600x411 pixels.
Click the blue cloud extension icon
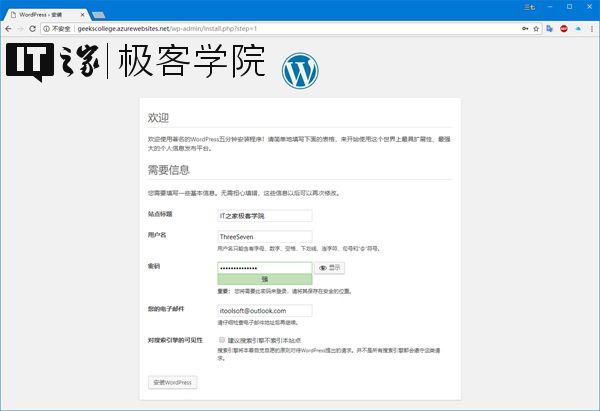[x=578, y=29]
